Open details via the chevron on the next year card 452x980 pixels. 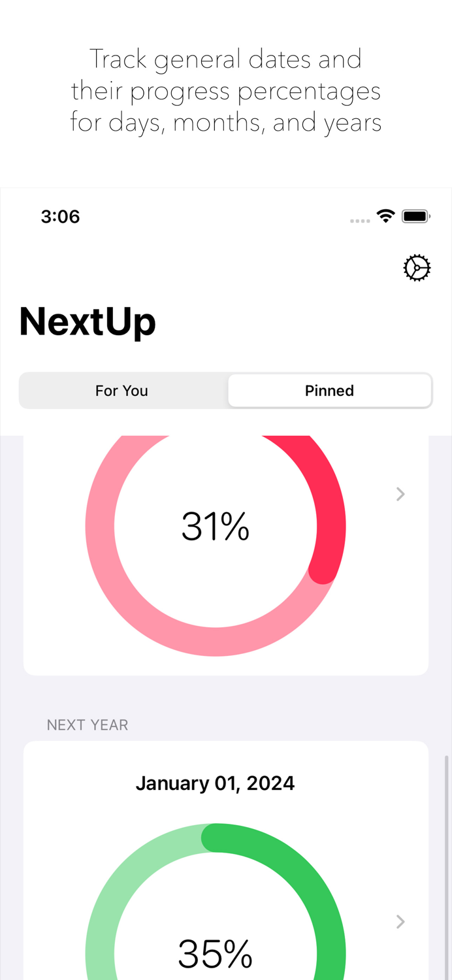click(x=400, y=922)
